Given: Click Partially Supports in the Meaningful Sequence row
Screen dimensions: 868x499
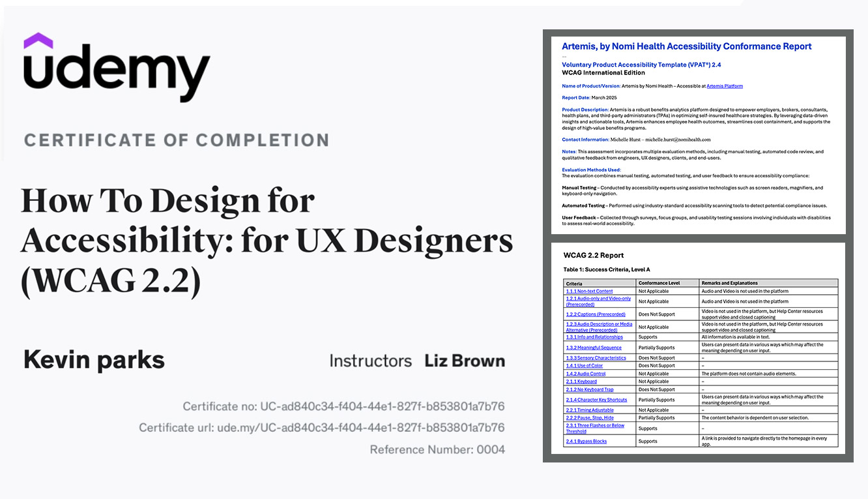Looking at the screenshot, I should [656, 348].
